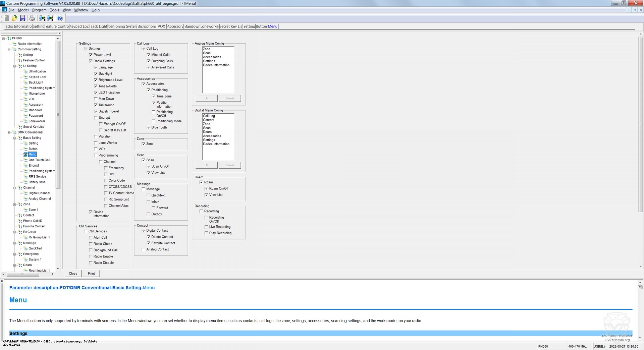Click the Write to radio icon
The width and height of the screenshot is (644, 350).
click(50, 18)
